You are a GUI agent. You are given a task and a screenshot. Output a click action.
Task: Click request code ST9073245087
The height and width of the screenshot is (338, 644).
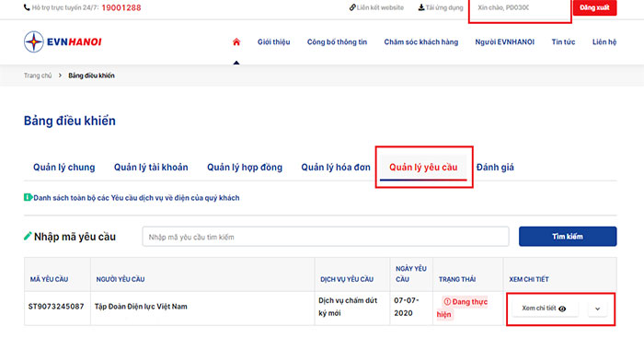pyautogui.click(x=56, y=307)
